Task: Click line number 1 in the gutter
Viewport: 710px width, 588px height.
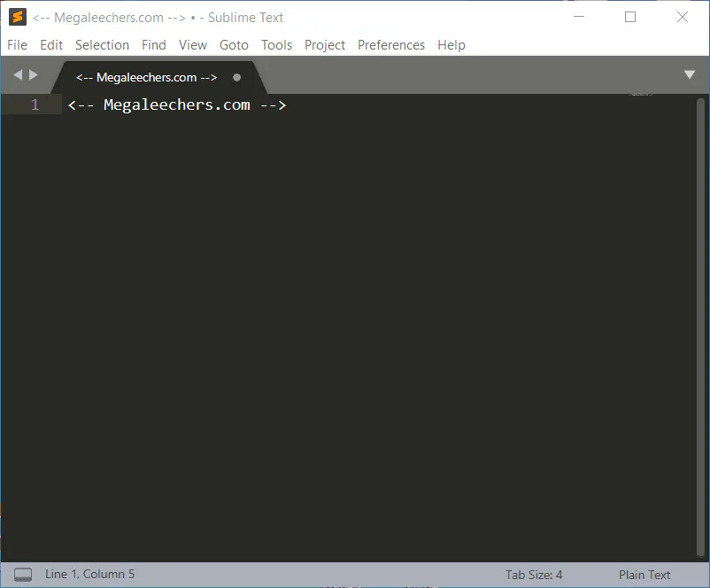Action: click(35, 104)
